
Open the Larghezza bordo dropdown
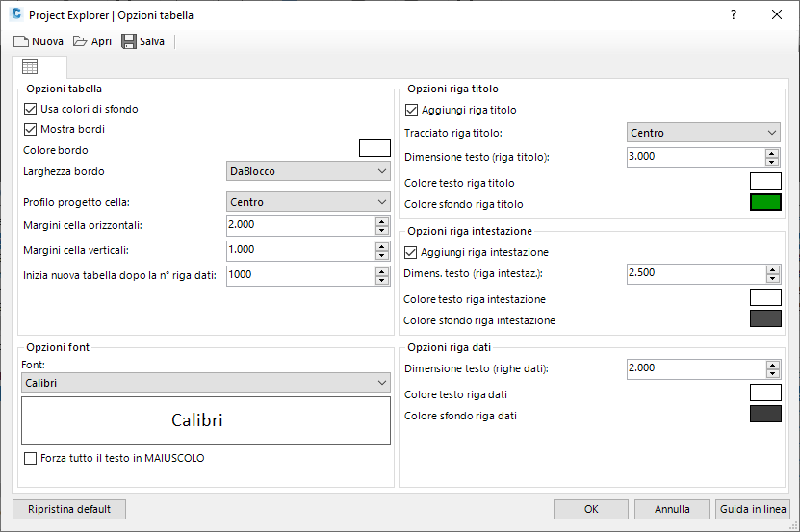coord(307,171)
